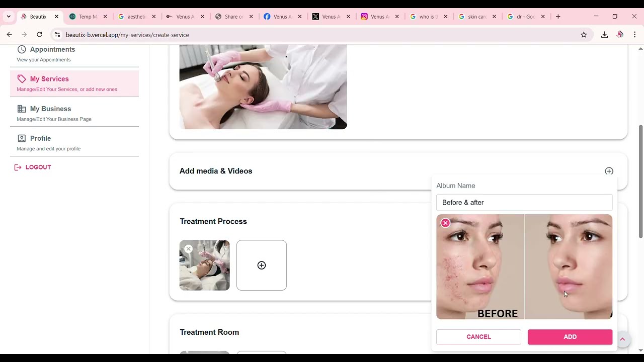Expand Add media & Videos with plus icon

click(x=609, y=171)
